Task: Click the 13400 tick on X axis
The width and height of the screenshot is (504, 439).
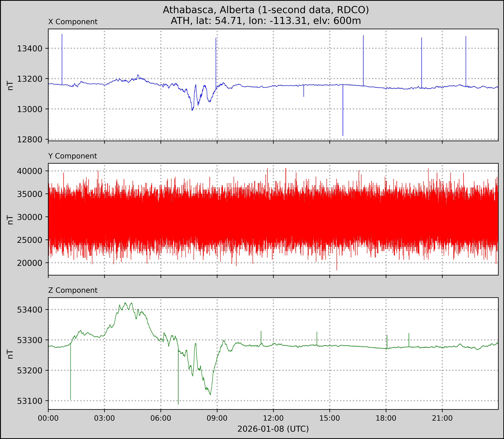Action: tap(30, 49)
